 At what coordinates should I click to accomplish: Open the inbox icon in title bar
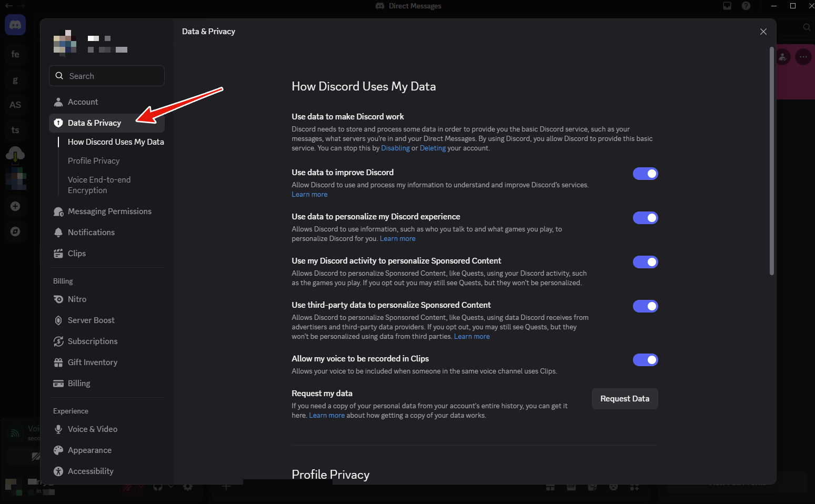[x=727, y=6]
